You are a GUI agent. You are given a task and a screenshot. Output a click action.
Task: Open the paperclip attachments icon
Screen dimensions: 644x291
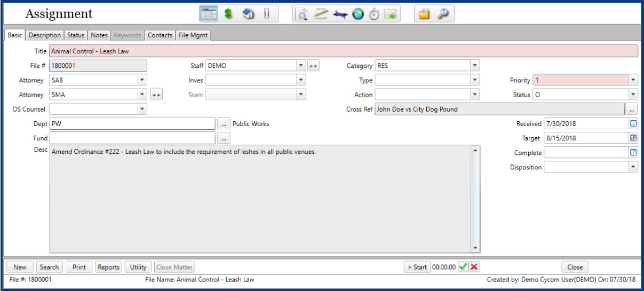[x=267, y=14]
